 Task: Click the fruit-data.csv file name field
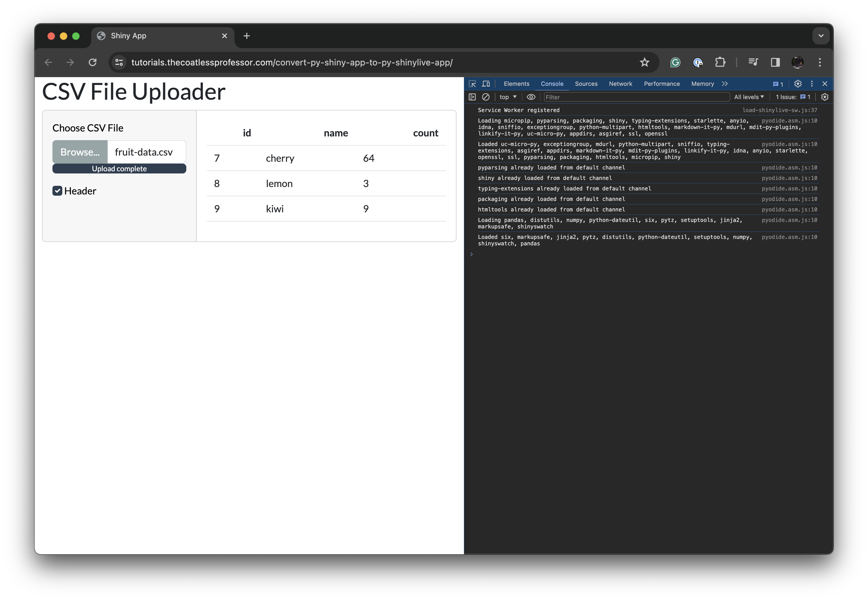[x=147, y=152]
